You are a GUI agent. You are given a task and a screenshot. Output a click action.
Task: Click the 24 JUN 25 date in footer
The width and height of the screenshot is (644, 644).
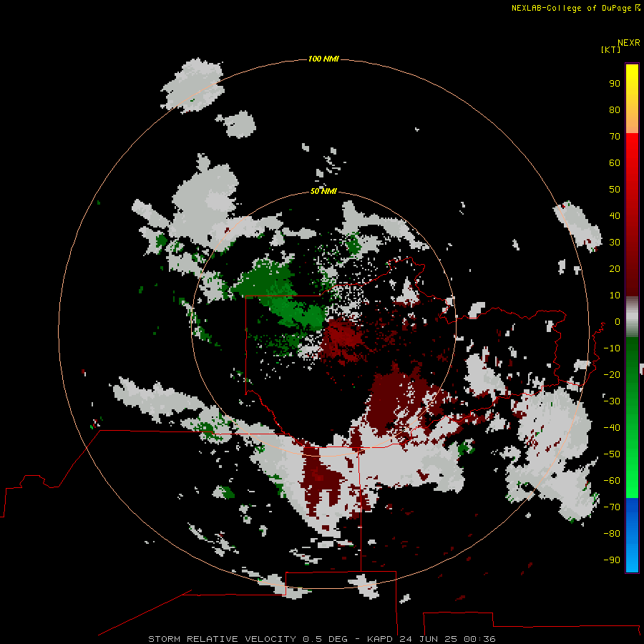pyautogui.click(x=429, y=639)
